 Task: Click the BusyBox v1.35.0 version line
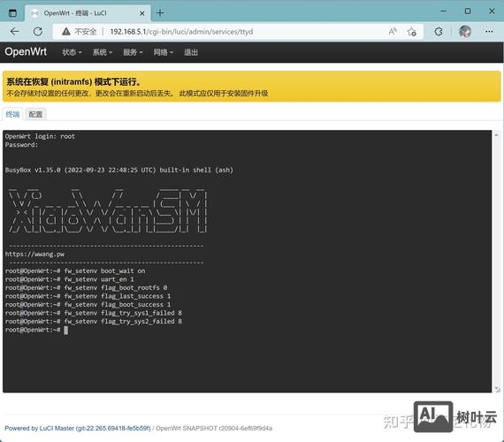119,170
